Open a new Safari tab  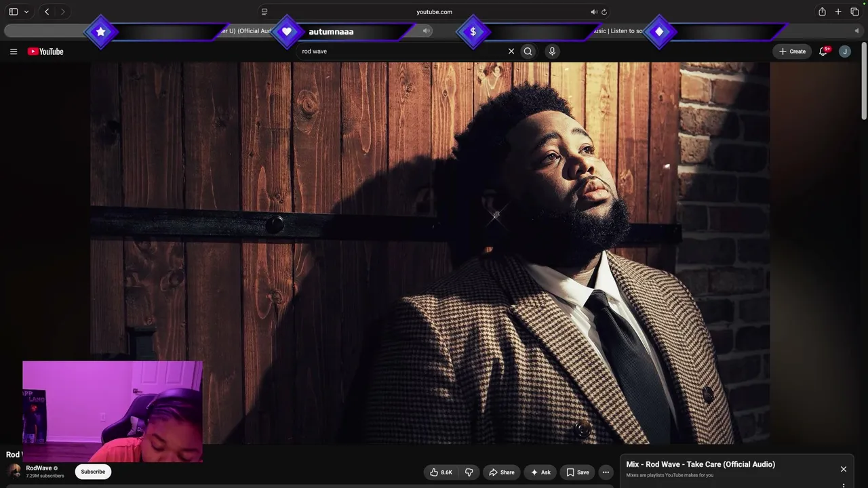(x=838, y=12)
